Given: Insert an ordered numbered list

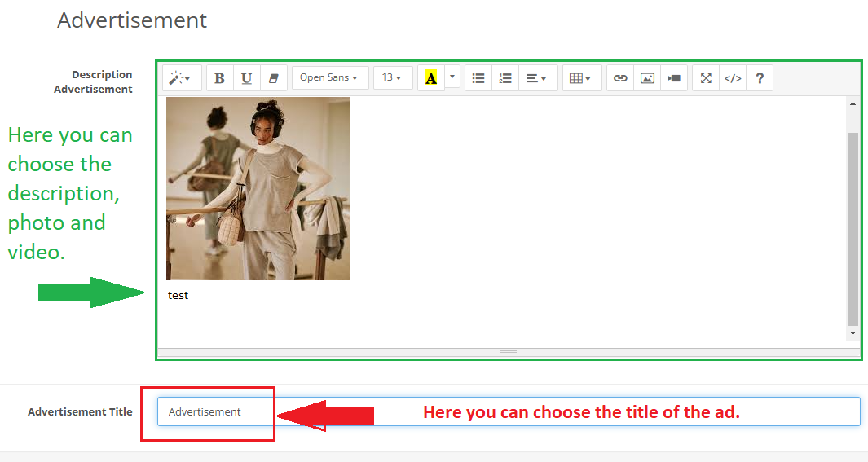Looking at the screenshot, I should [505, 78].
